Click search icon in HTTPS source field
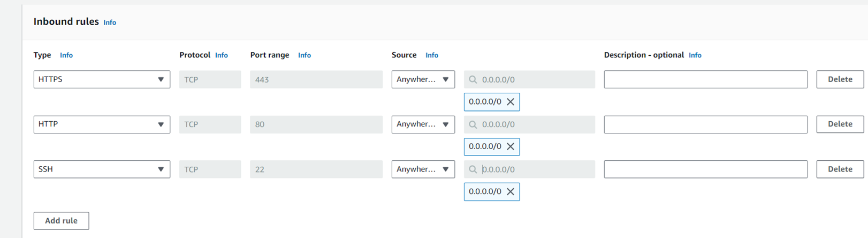This screenshot has width=868, height=238. pyautogui.click(x=473, y=79)
